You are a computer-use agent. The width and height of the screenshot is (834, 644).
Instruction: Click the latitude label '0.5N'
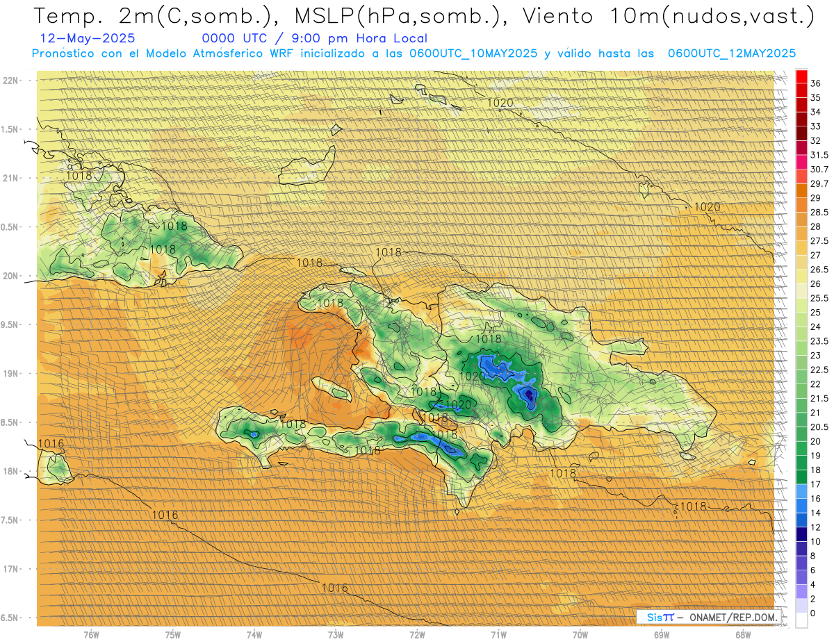(x=10, y=227)
